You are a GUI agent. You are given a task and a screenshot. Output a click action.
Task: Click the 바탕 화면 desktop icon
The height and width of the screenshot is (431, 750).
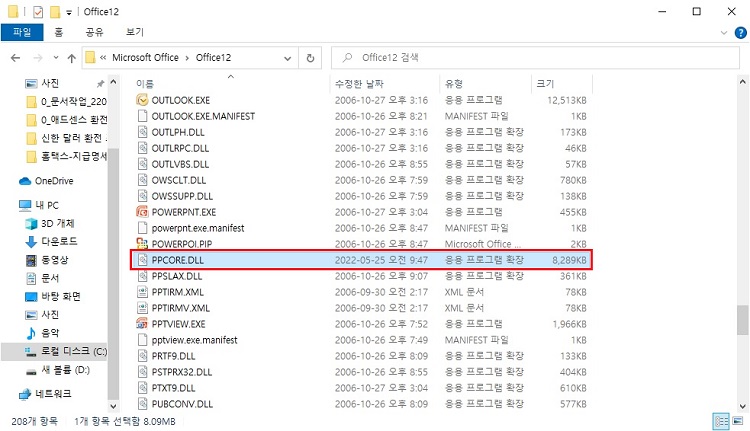pos(31,297)
